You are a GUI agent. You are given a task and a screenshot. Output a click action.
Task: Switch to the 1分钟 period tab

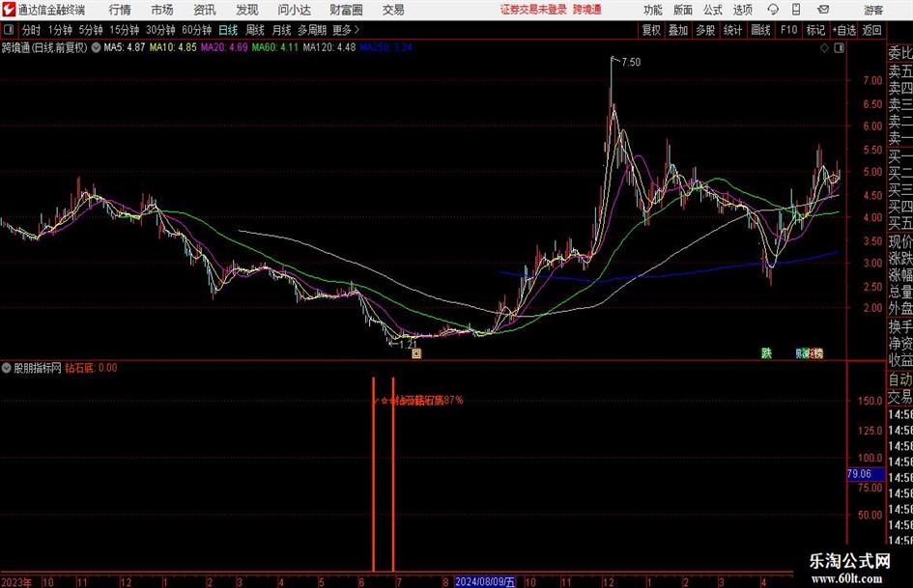pyautogui.click(x=60, y=30)
